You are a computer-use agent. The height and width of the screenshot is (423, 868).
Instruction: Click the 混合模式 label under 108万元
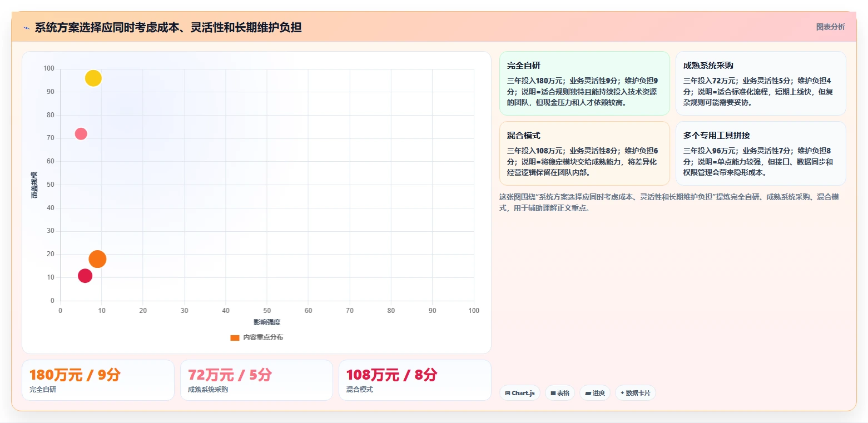pos(360,390)
